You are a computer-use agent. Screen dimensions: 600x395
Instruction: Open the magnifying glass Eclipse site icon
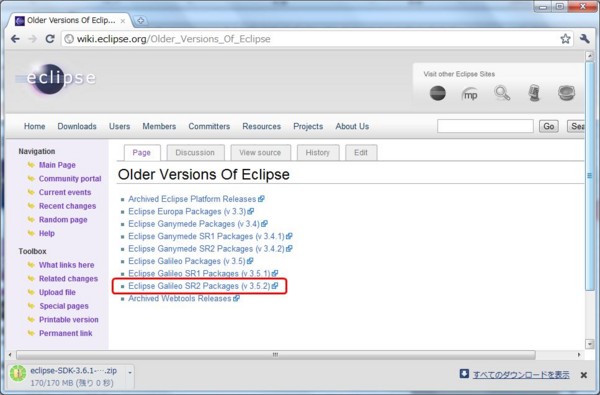502,93
